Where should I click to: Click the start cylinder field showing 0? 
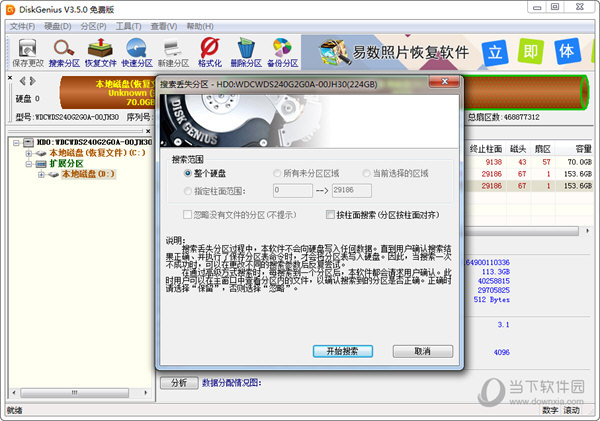point(293,191)
